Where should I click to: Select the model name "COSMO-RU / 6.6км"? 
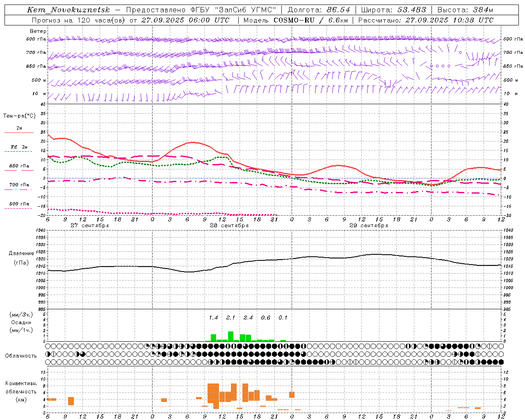coord(310,20)
